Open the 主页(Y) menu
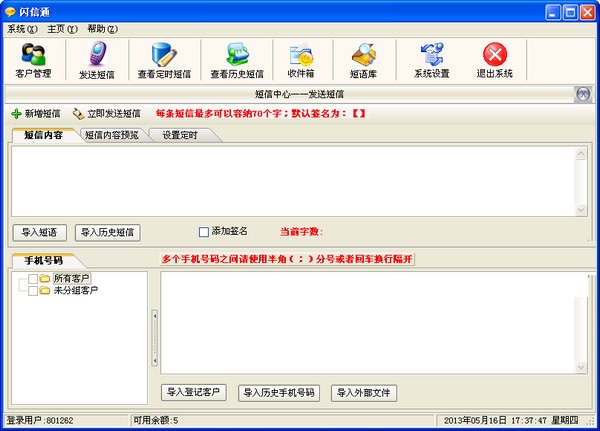The image size is (600, 431). tap(62, 29)
